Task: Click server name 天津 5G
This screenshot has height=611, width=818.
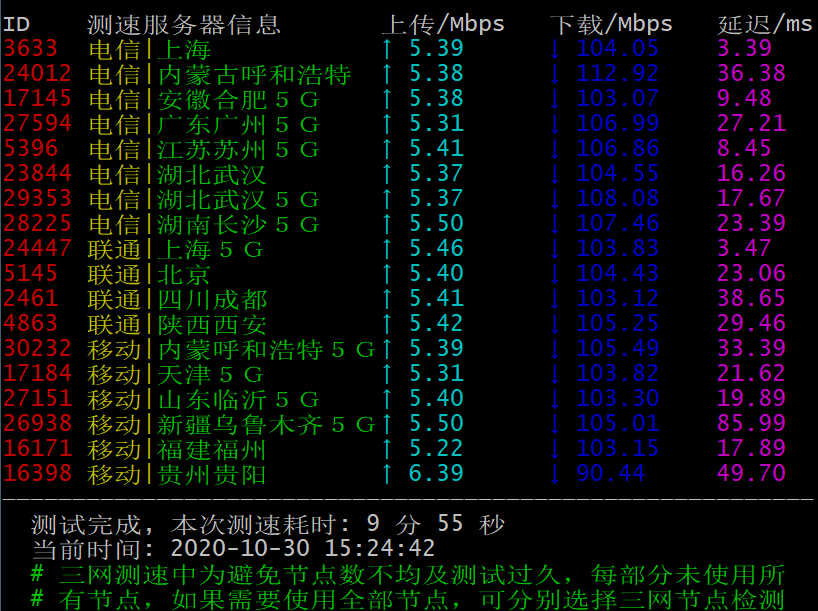Action: [x=210, y=375]
